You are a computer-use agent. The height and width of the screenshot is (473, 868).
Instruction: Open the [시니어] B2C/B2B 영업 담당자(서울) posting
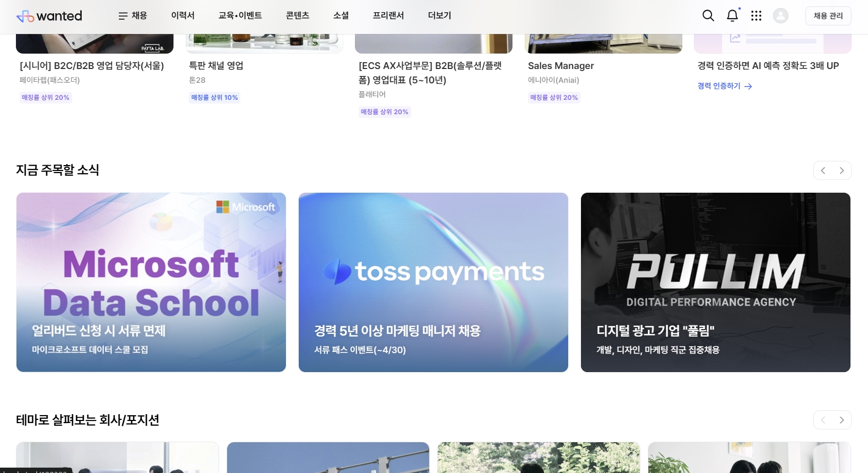(92, 66)
